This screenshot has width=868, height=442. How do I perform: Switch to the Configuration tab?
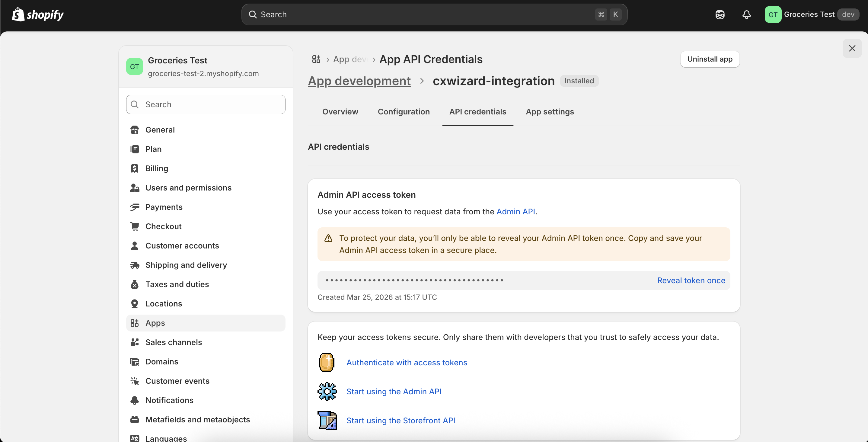(404, 112)
